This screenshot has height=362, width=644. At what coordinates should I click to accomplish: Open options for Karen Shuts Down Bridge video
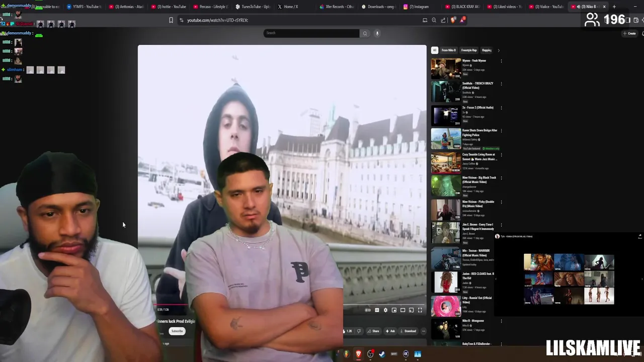(501, 131)
